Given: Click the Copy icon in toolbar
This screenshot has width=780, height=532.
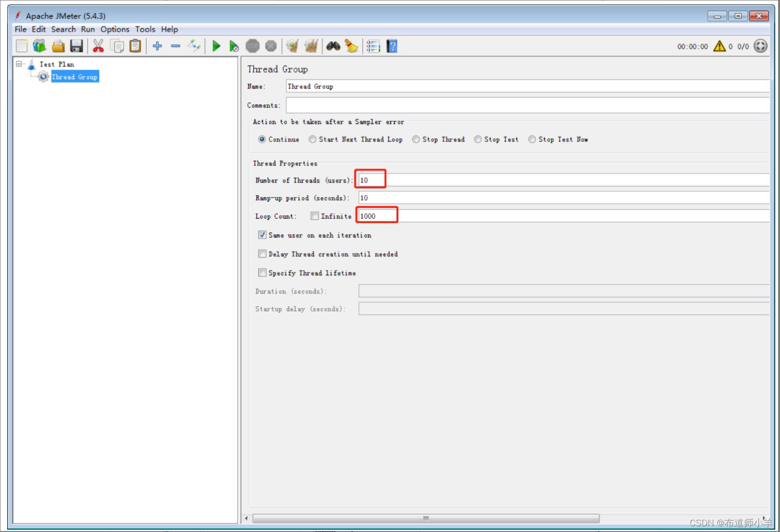Looking at the screenshot, I should click(117, 46).
